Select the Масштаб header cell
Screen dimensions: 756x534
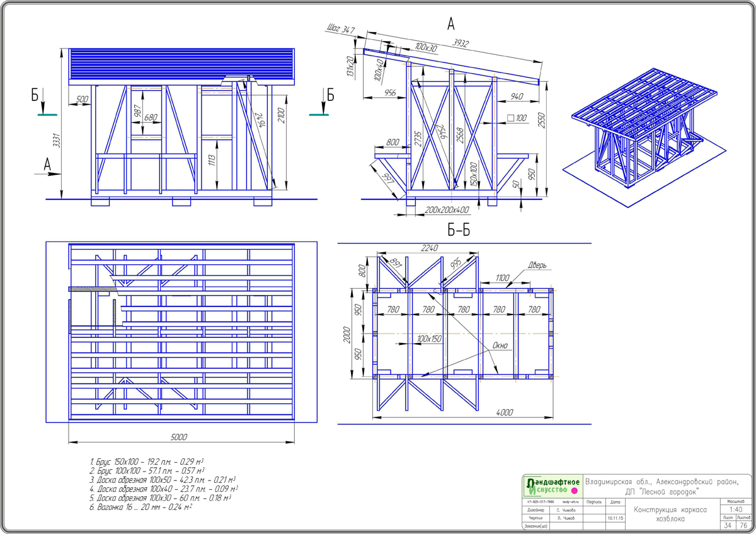tap(735, 501)
